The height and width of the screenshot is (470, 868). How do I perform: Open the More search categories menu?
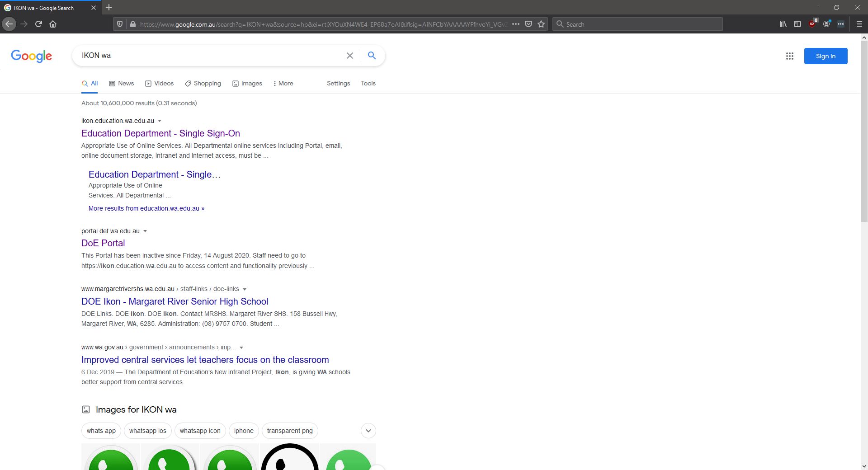tap(283, 83)
